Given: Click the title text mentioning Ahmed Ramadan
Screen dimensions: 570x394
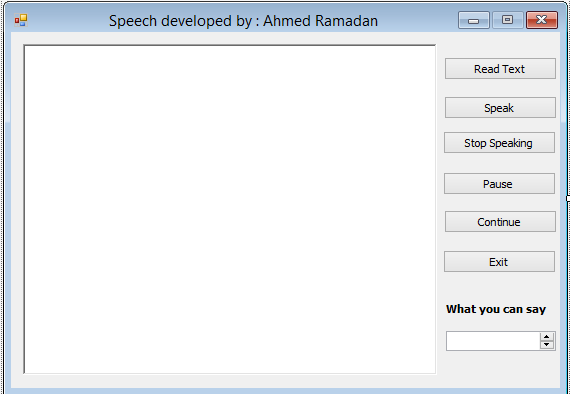Looking at the screenshot, I should [243, 21].
